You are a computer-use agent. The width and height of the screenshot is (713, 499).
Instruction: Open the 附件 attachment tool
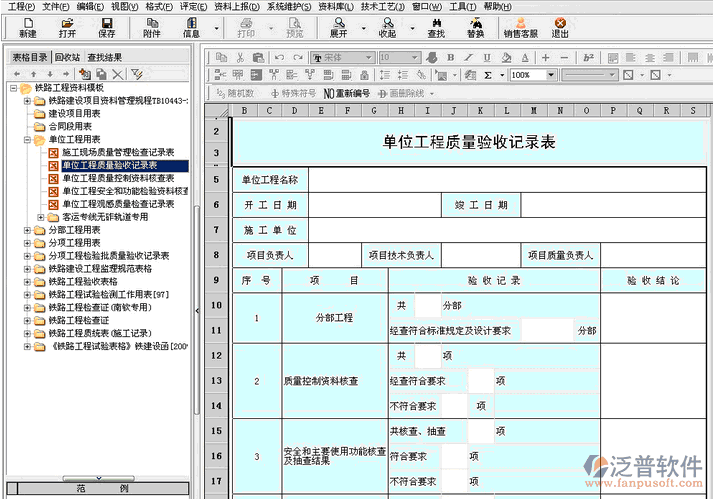tap(151, 27)
